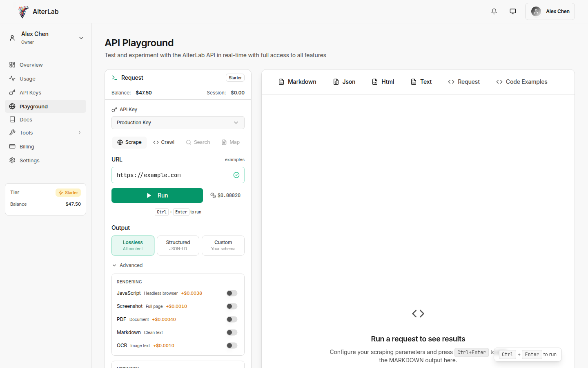This screenshot has height=368, width=588.
Task: Click the Html file icon in results tabs
Action: pos(375,82)
